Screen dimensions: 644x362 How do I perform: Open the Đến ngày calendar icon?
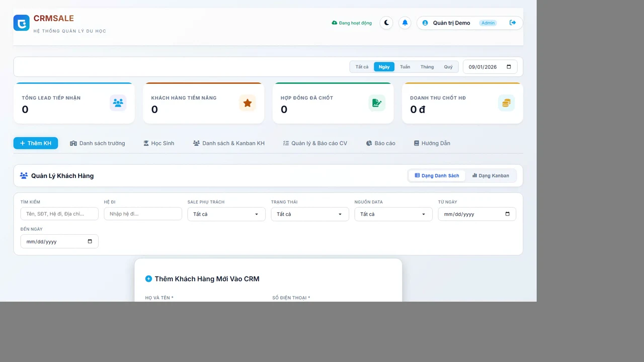pos(90,241)
